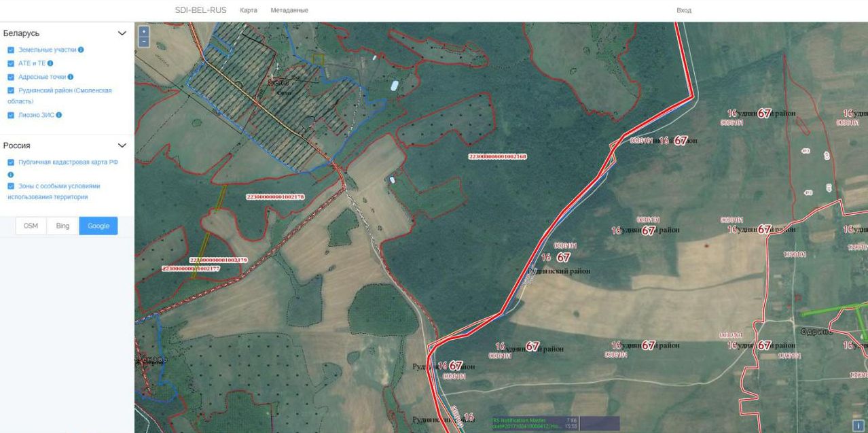Click the SDI-BEL-RUS site title
Viewport: 868px width, 433px height.
pos(200,10)
